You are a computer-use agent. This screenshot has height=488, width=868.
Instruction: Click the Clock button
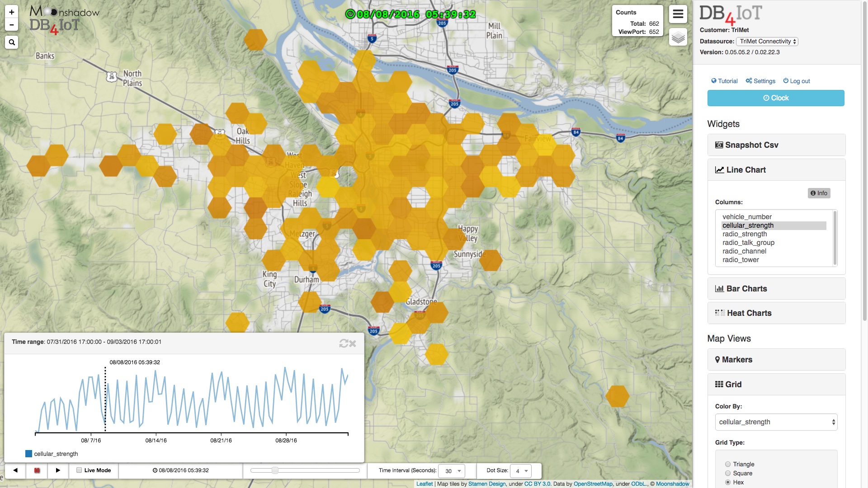(x=776, y=98)
